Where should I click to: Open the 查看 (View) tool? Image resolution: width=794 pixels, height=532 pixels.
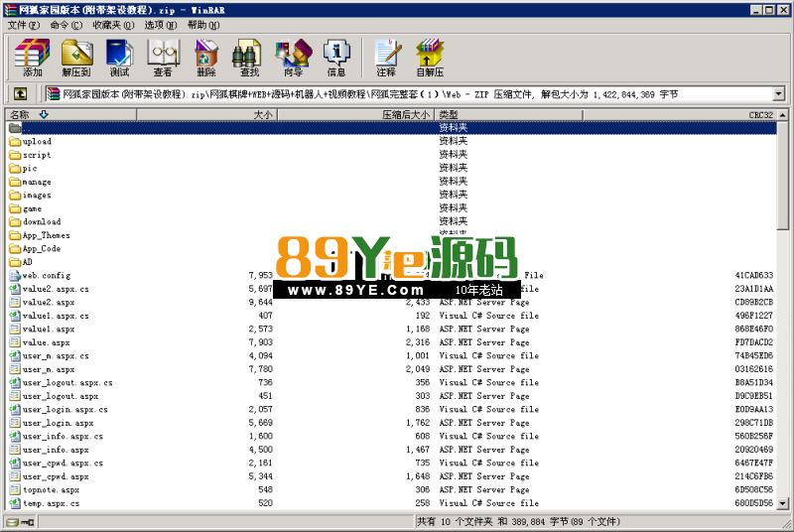pyautogui.click(x=163, y=58)
